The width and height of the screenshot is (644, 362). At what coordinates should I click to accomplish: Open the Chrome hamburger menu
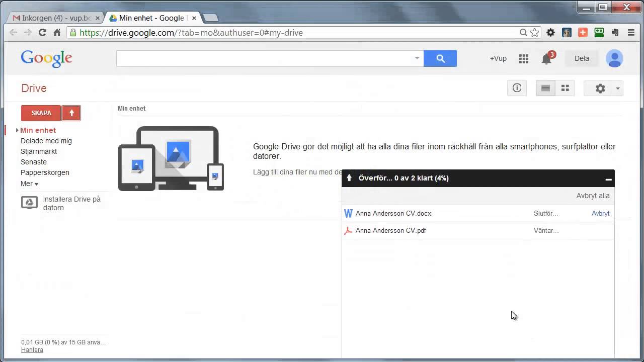coord(631,33)
